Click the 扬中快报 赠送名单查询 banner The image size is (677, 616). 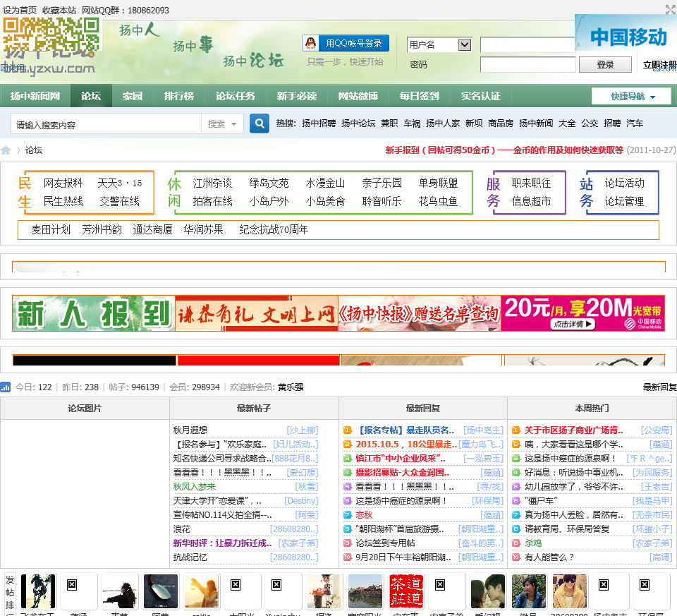[420, 313]
